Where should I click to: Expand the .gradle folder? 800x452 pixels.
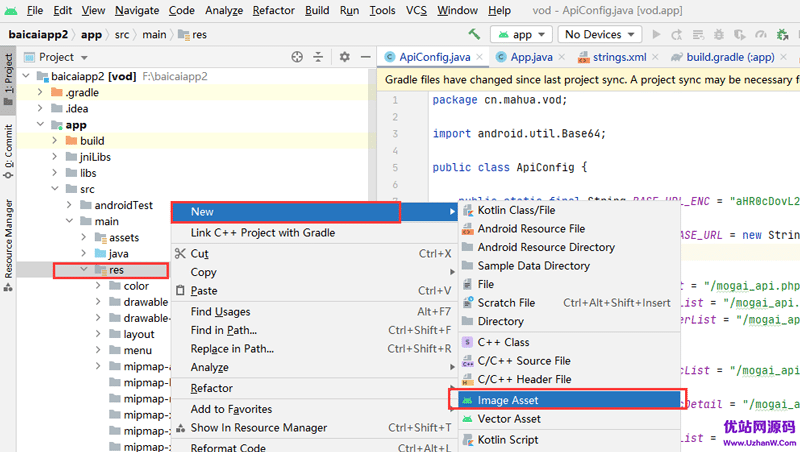(40, 92)
